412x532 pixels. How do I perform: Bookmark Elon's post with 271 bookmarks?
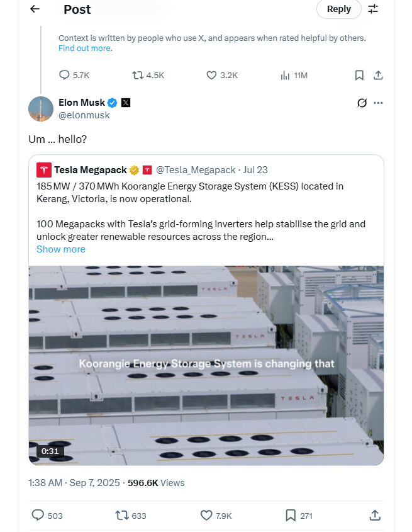291,515
